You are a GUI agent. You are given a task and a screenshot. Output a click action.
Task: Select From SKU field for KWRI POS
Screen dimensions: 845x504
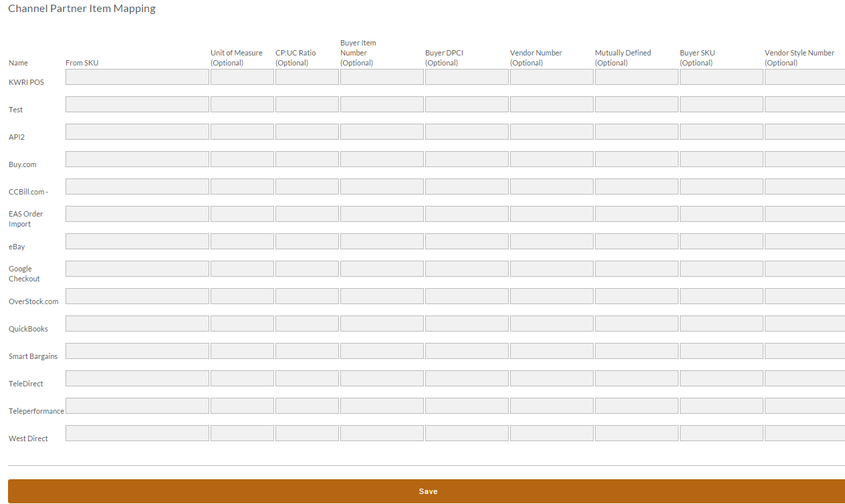click(137, 77)
